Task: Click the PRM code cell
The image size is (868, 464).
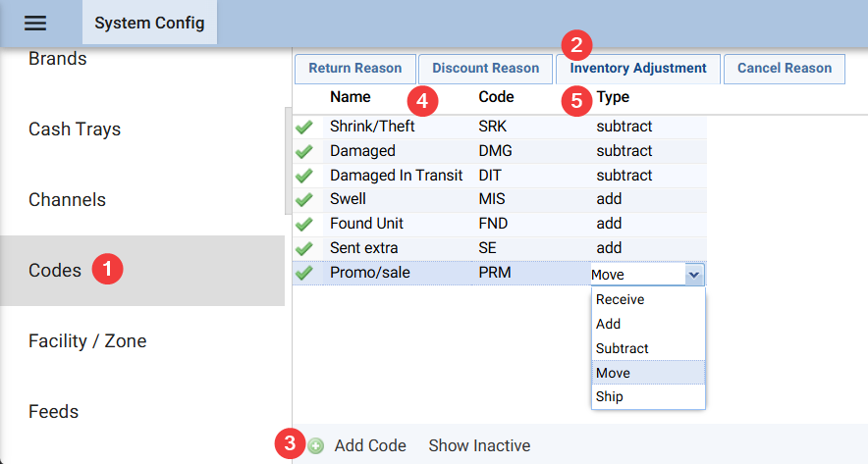Action: pos(495,274)
